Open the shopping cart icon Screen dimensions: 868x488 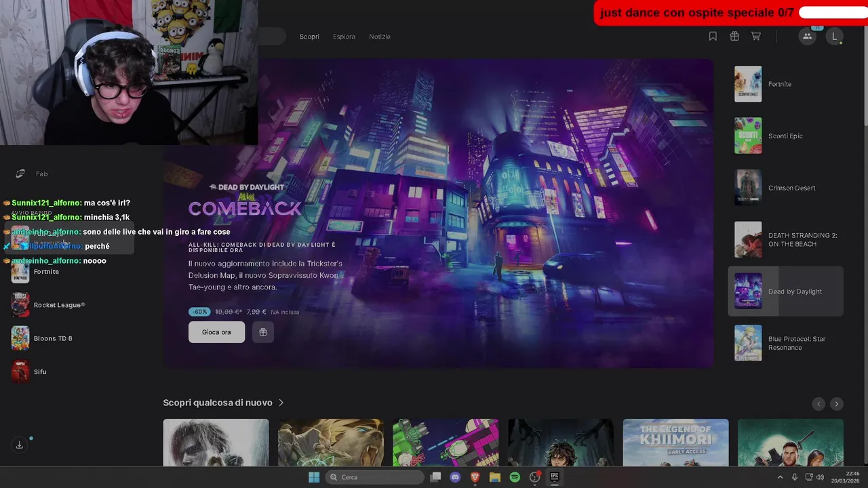(755, 37)
